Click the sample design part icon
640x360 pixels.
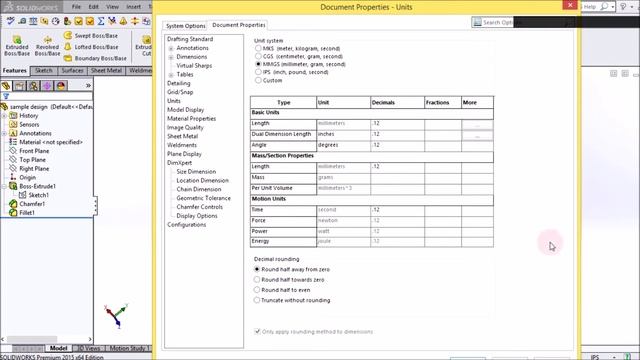4,107
